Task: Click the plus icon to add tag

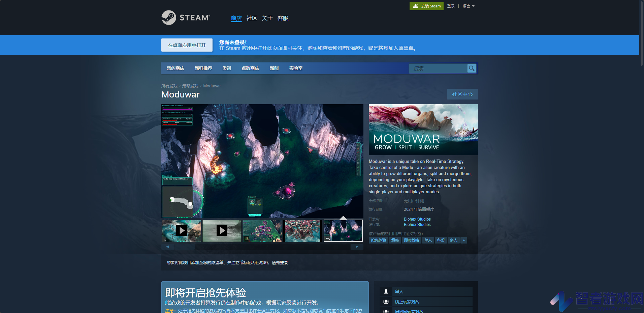Action: (x=464, y=240)
